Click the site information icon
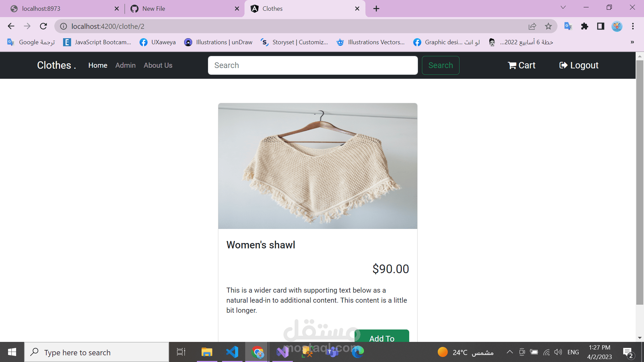Screen dimensions: 644x362 point(63,26)
